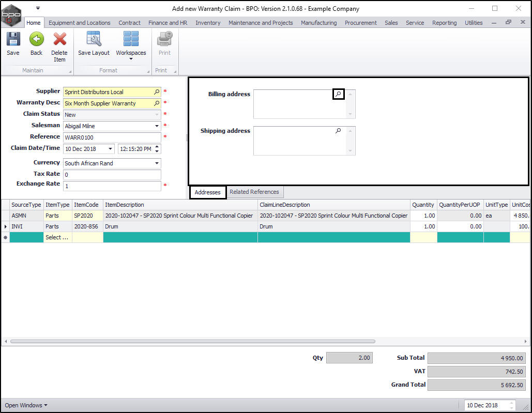Click the Tax Rate field
Viewport: 532px width, 413px height.
(x=112, y=175)
